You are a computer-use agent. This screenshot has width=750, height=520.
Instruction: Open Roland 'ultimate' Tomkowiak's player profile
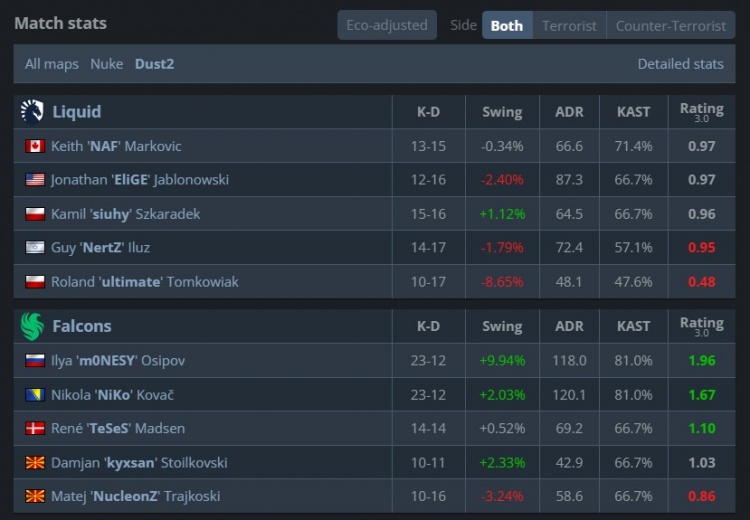[x=144, y=282]
